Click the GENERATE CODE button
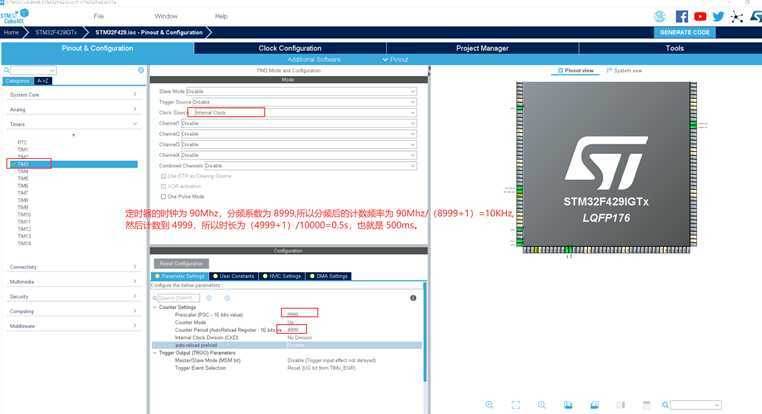This screenshot has height=414, width=762. 685,33
